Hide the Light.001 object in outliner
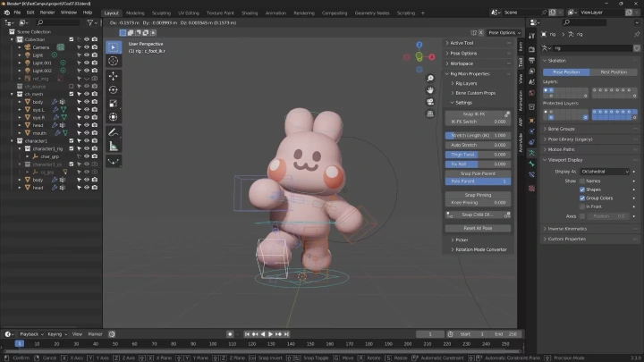 (x=87, y=63)
